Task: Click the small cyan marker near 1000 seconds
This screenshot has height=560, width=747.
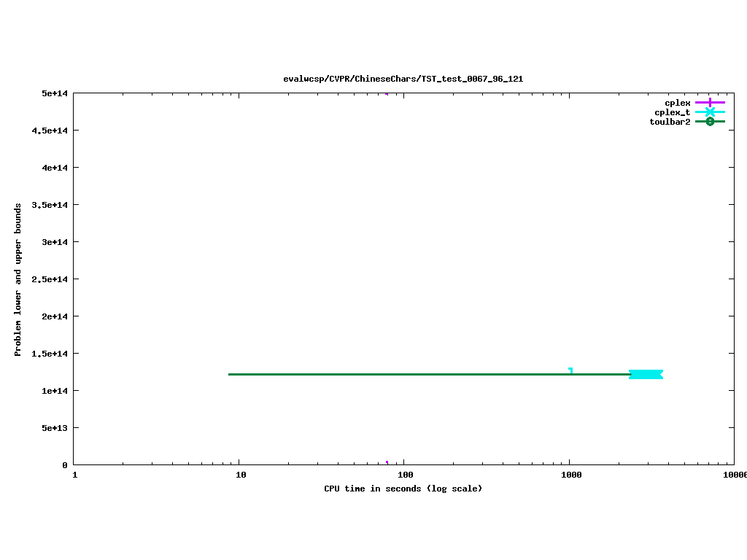Action: (570, 370)
